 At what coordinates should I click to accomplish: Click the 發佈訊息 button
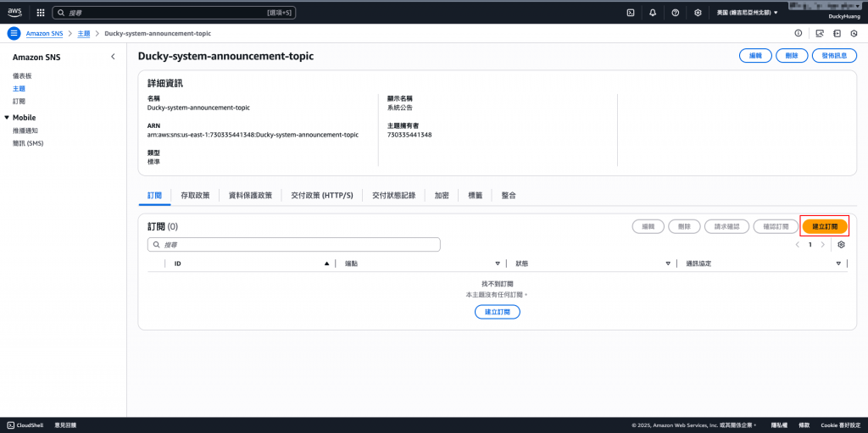(834, 56)
